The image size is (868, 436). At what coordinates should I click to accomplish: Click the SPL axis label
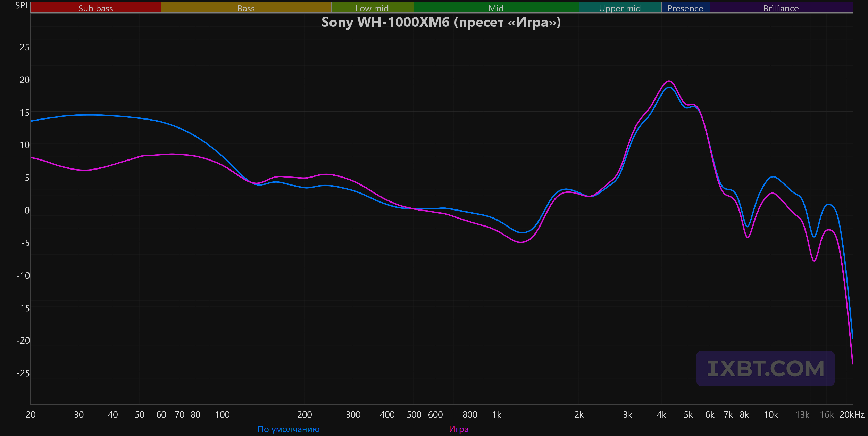22,6
